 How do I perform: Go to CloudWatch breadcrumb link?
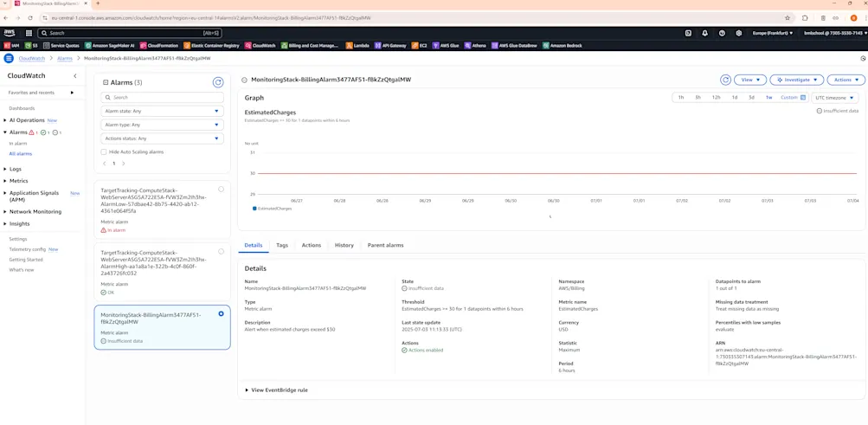tap(32, 58)
